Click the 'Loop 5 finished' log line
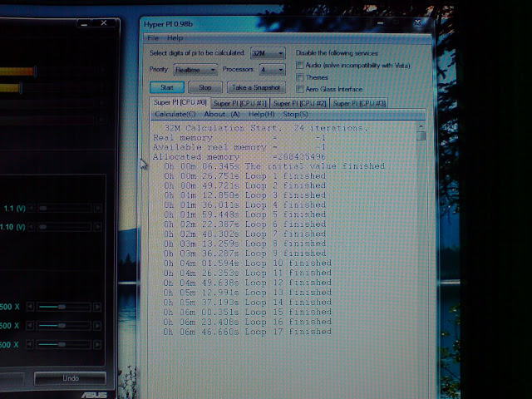Screen dimensions: 532x399 click(245, 214)
